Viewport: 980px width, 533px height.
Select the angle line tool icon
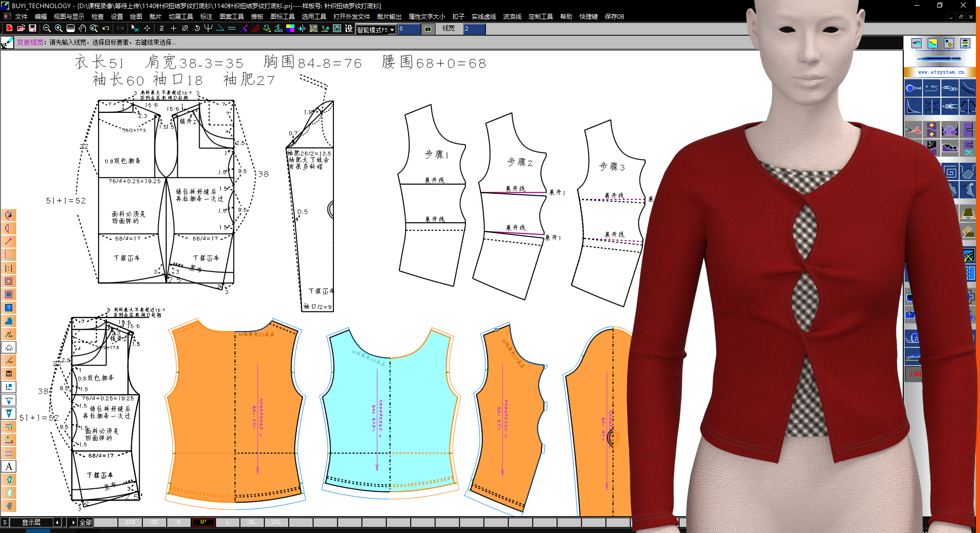coord(220,28)
